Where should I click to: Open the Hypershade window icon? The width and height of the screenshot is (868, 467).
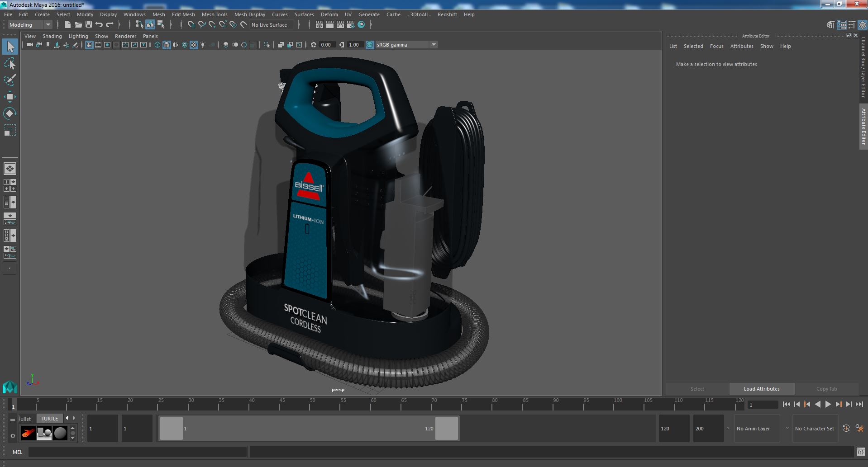361,25
